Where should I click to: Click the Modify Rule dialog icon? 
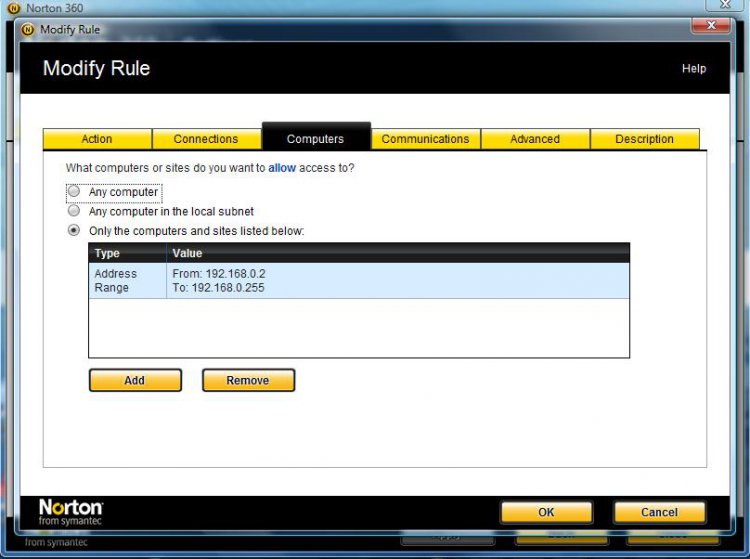(x=27, y=29)
